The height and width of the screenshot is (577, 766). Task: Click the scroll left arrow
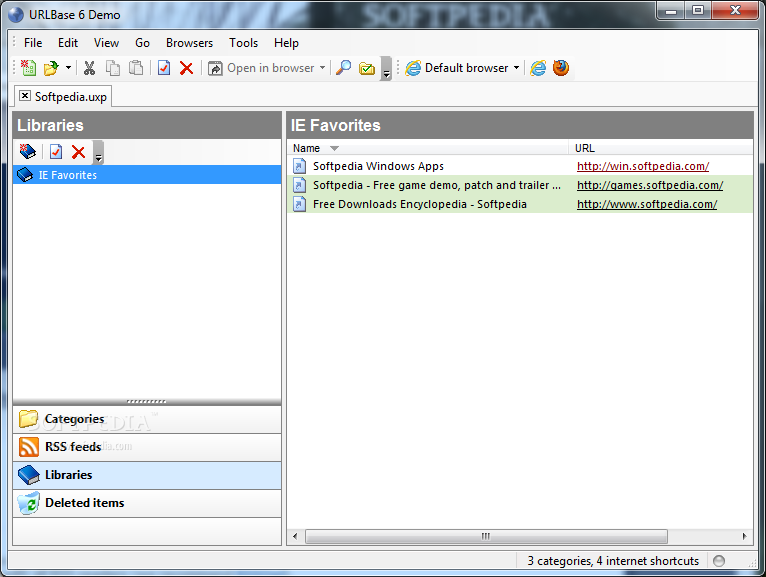[x=295, y=536]
